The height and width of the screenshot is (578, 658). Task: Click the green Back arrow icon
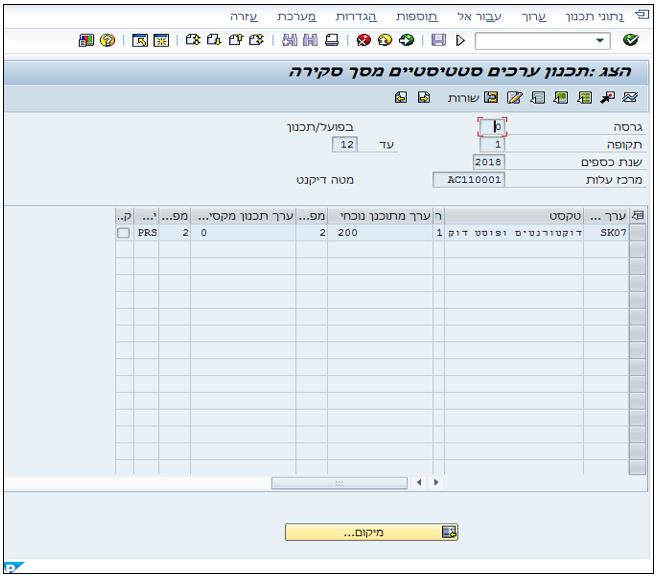pyautogui.click(x=406, y=40)
